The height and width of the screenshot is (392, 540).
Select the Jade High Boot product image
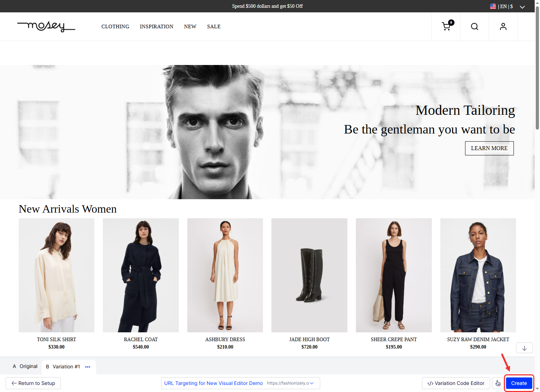pos(309,275)
